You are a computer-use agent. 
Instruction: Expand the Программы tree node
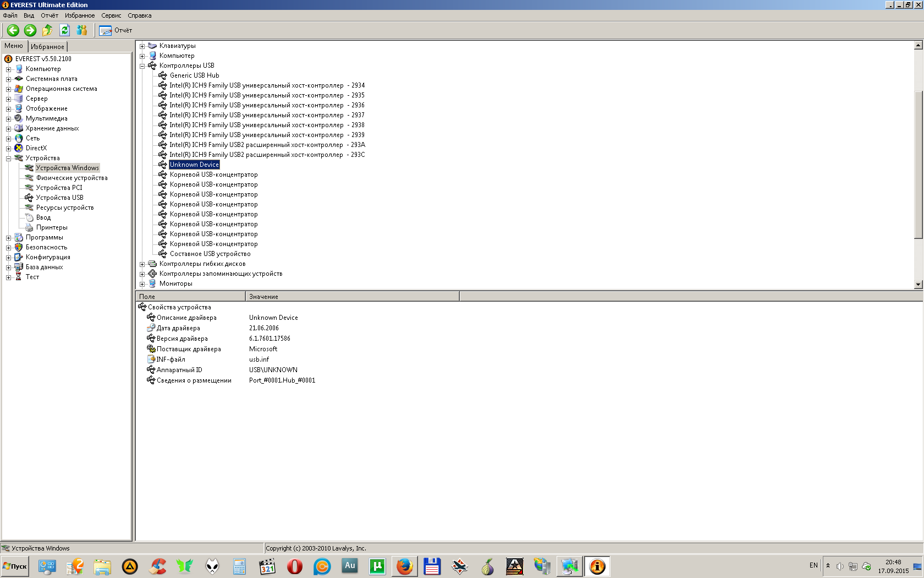pos(8,238)
